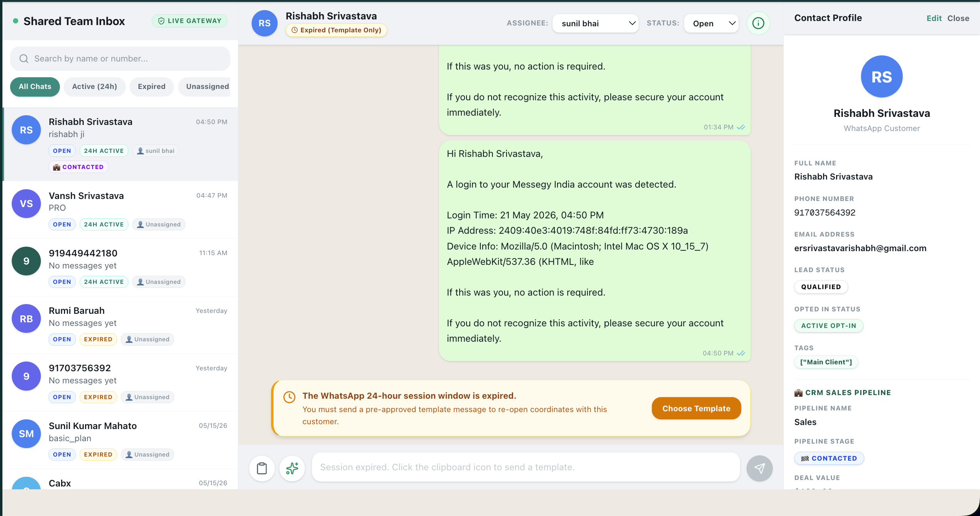Focus the search by name or number field

click(x=120, y=59)
